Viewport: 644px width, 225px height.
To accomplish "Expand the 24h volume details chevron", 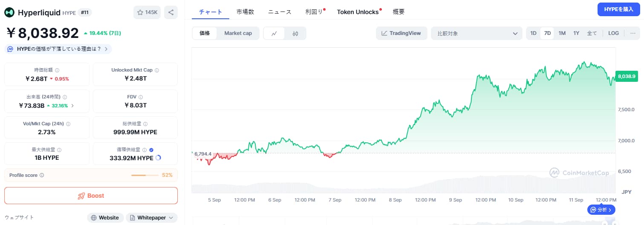I will 72,106.
